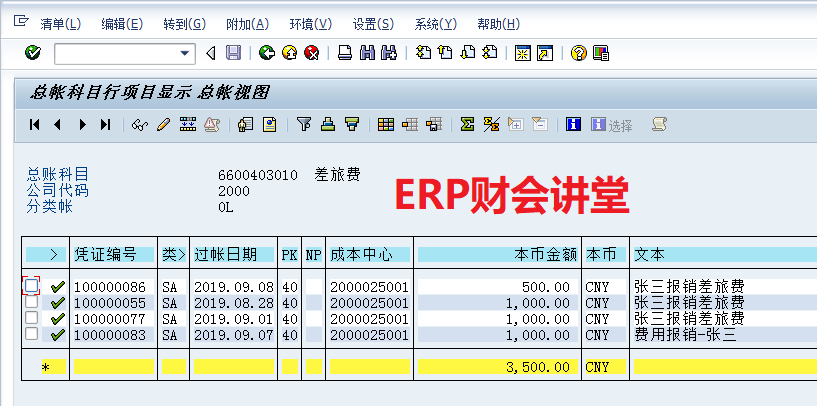
Task: Open the 设置(S) menu
Action: pos(373,24)
